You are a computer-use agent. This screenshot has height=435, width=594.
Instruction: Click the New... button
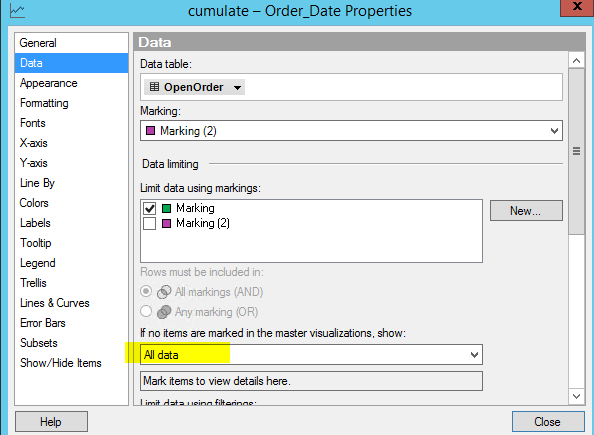tap(526, 210)
